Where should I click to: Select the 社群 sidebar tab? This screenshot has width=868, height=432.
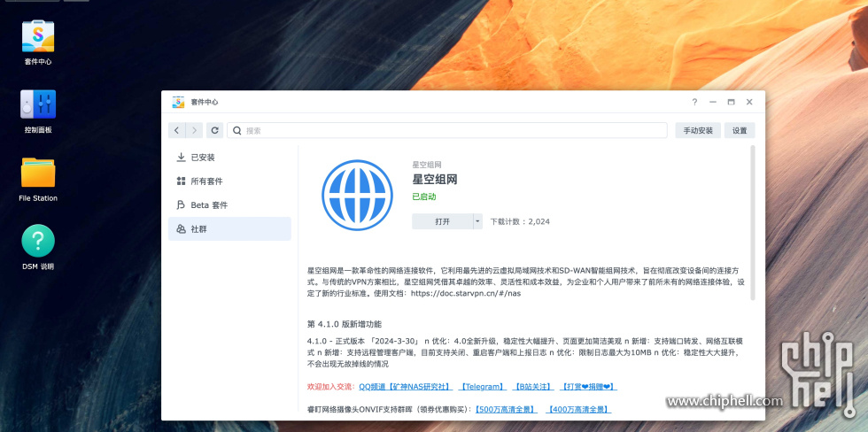tap(229, 229)
